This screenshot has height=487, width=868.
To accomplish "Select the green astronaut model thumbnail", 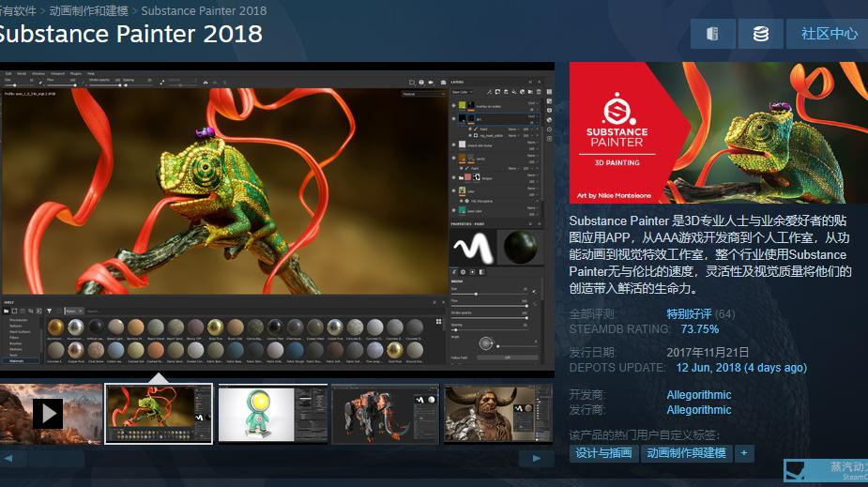I will tap(273, 414).
